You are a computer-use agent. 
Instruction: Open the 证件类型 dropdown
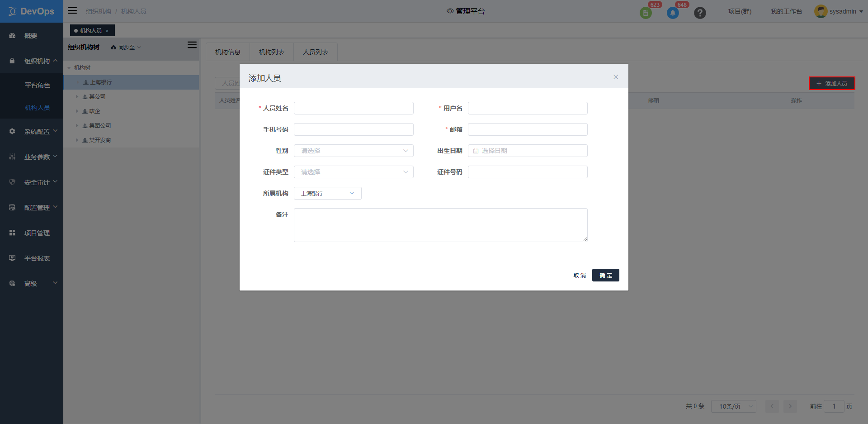pyautogui.click(x=354, y=172)
